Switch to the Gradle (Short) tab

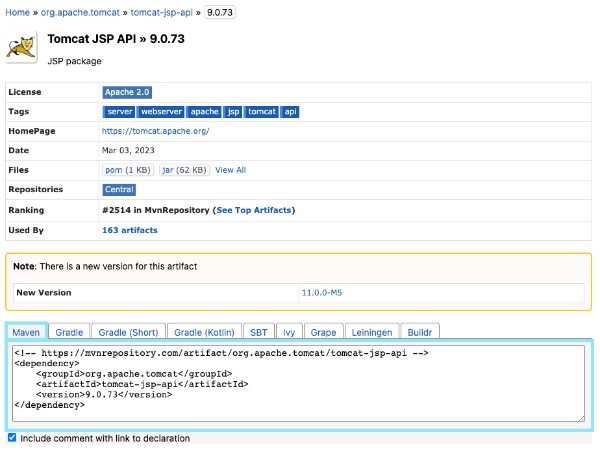pyautogui.click(x=129, y=332)
